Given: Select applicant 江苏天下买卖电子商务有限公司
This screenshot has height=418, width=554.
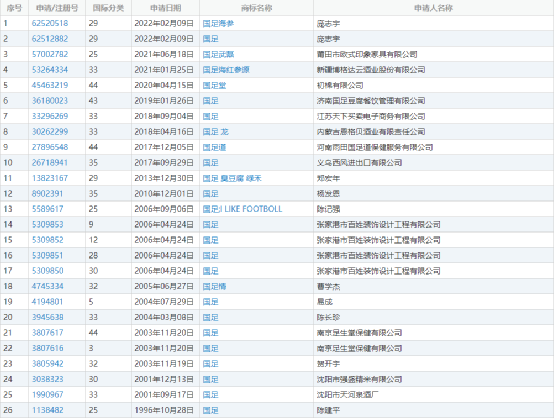Looking at the screenshot, I should click(x=371, y=116).
